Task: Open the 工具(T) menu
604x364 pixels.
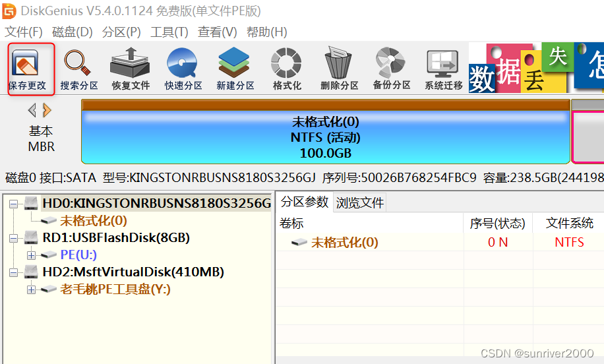Action: [x=169, y=32]
